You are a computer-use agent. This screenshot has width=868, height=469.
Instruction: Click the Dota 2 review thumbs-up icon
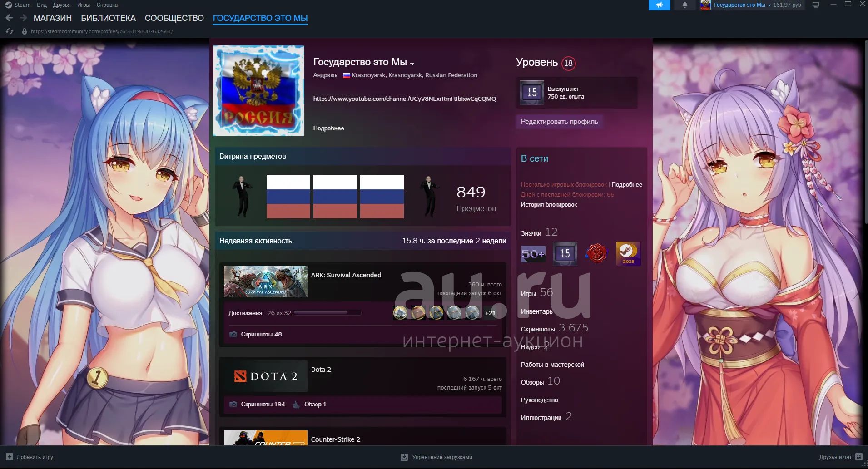(296, 404)
